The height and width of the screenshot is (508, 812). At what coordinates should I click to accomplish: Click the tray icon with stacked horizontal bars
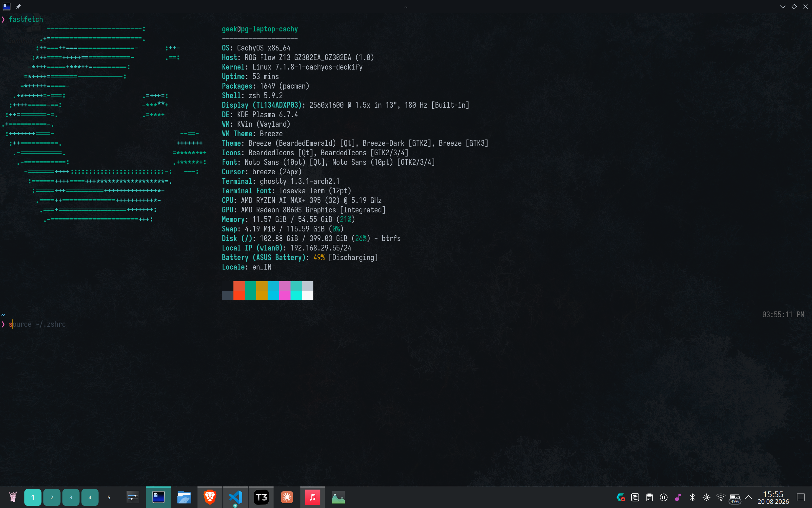click(x=635, y=497)
